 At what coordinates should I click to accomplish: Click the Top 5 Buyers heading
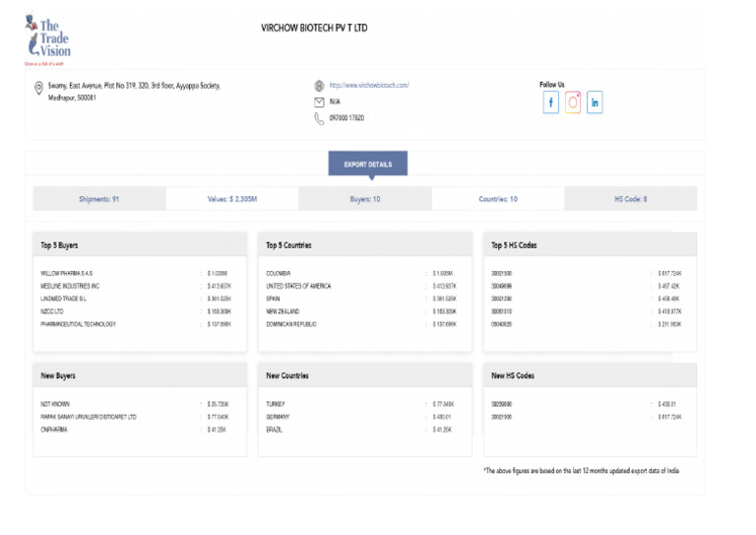[59, 245]
